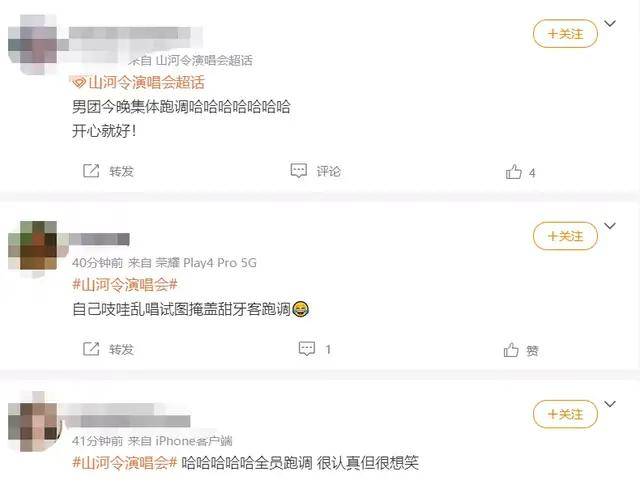Follow third post's author with +关注

coord(565,414)
